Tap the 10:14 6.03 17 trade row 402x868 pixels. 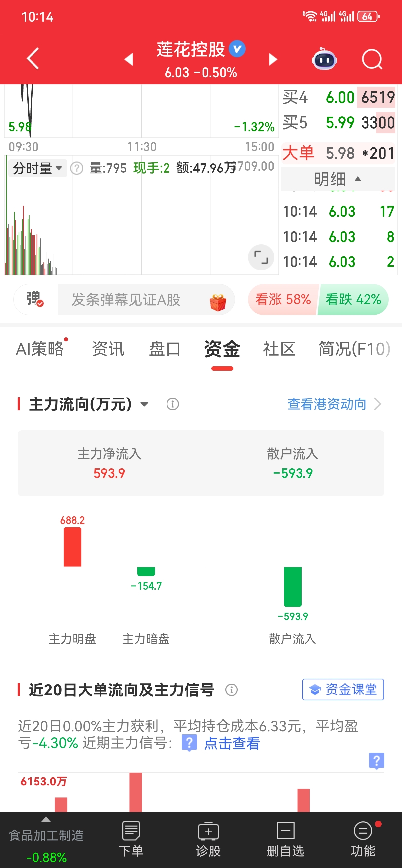coord(338,212)
